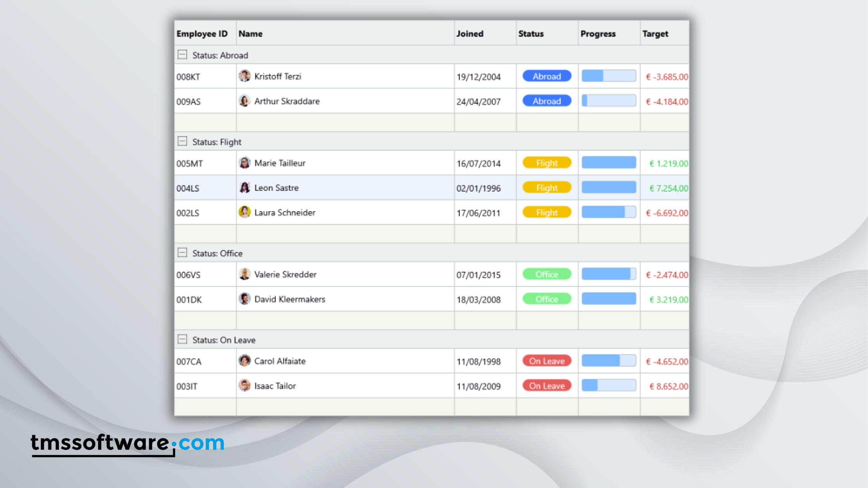Screen dimensions: 868x488
Task: Click Laura Schneider's progress bar
Action: pyautogui.click(x=609, y=212)
